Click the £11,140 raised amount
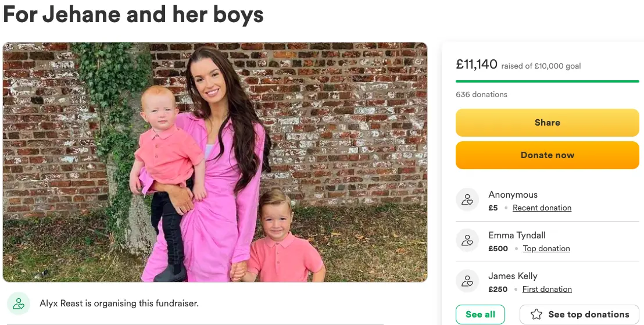 pos(477,65)
